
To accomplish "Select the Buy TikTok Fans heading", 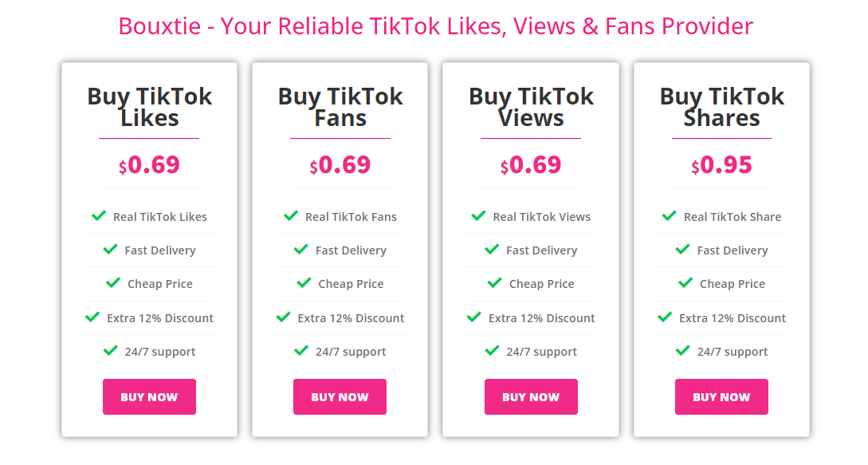I will tap(340, 107).
